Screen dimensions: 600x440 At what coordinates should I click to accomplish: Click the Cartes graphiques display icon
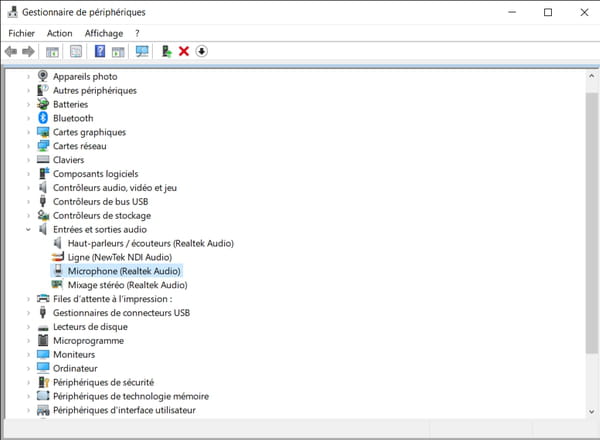tap(43, 132)
